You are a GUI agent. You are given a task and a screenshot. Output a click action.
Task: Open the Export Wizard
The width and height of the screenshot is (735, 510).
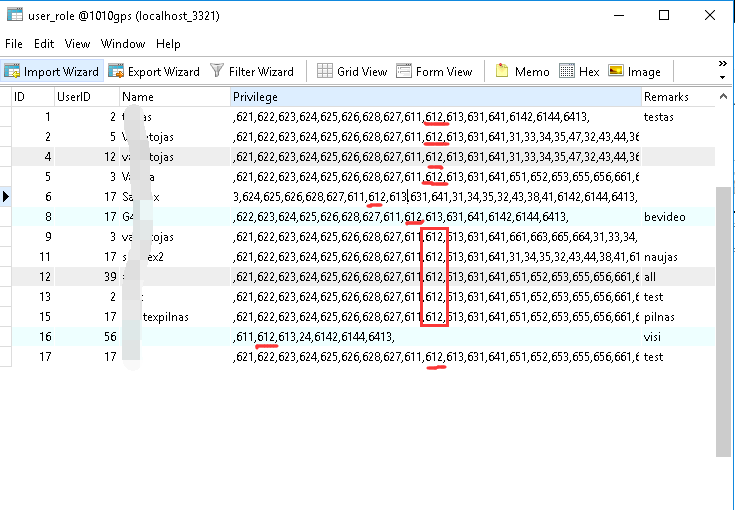click(154, 71)
